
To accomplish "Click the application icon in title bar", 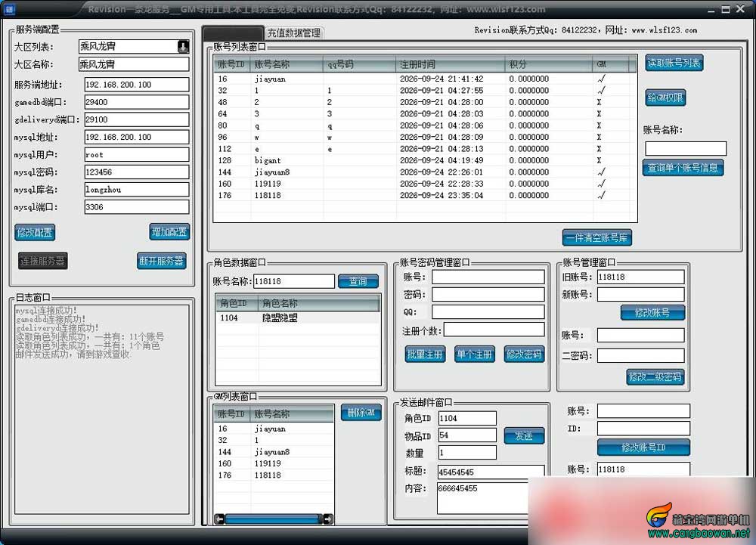I will pos(10,8).
